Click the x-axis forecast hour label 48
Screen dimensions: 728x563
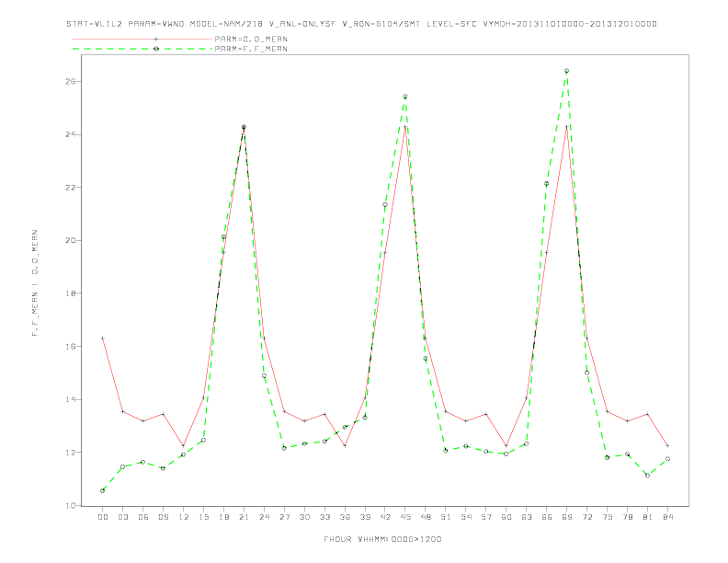pos(426,517)
